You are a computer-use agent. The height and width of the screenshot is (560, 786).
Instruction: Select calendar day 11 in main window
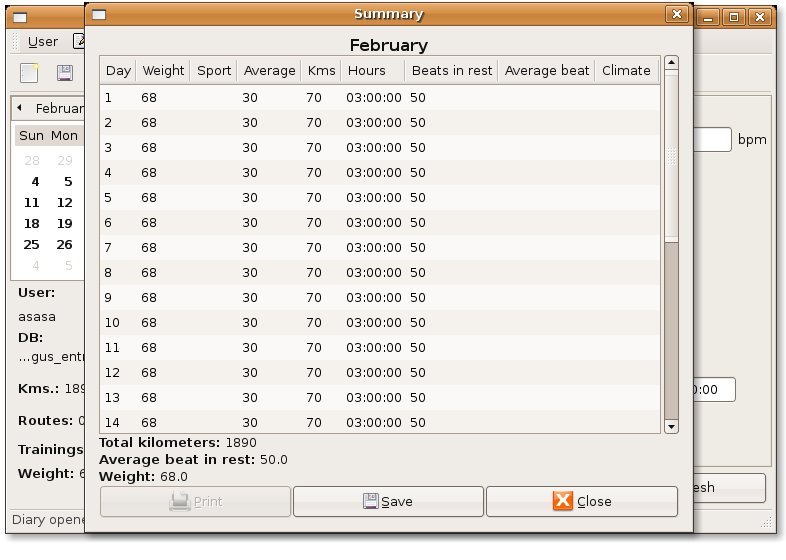(x=32, y=203)
